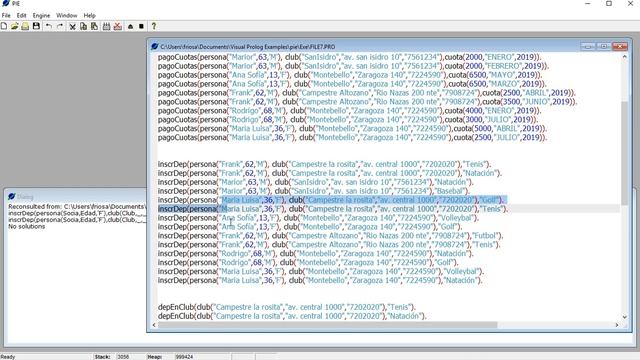Click the Undo arrow icon
This screenshot has height=360, width=640.
tap(49, 26)
